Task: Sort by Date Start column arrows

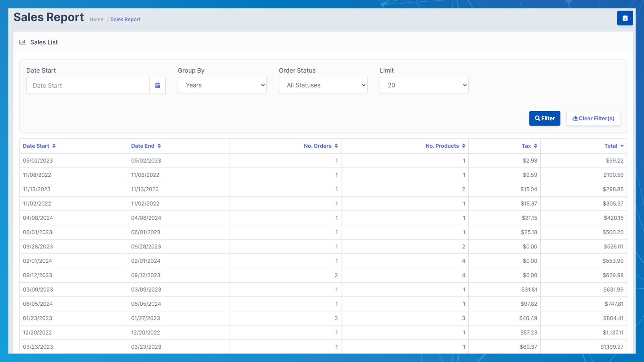Action: click(x=54, y=146)
